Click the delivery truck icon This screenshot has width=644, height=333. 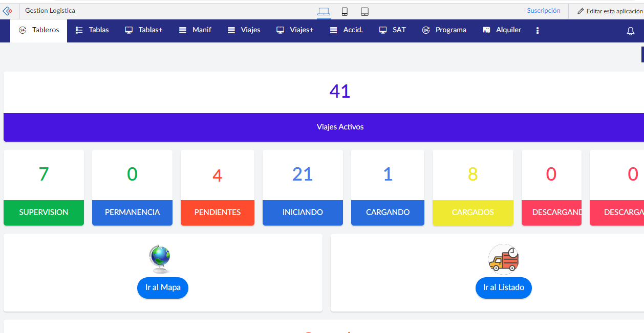[503, 259]
